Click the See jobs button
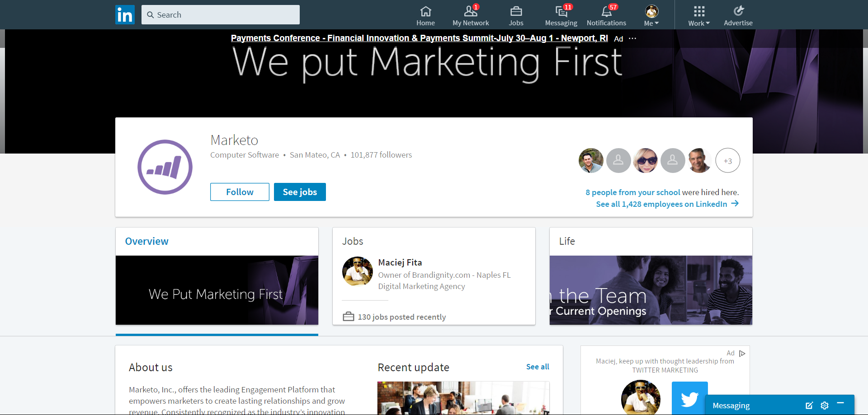The image size is (868, 415). [x=300, y=192]
